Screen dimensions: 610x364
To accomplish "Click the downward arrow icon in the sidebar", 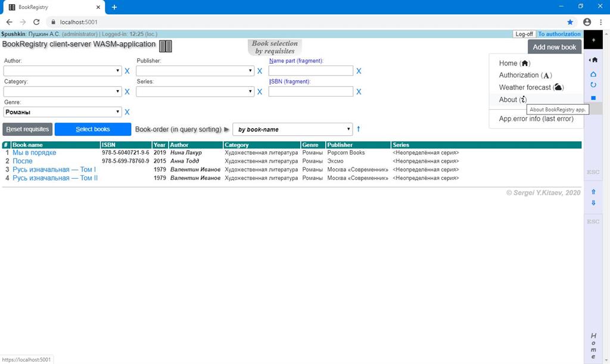I will tap(593, 203).
